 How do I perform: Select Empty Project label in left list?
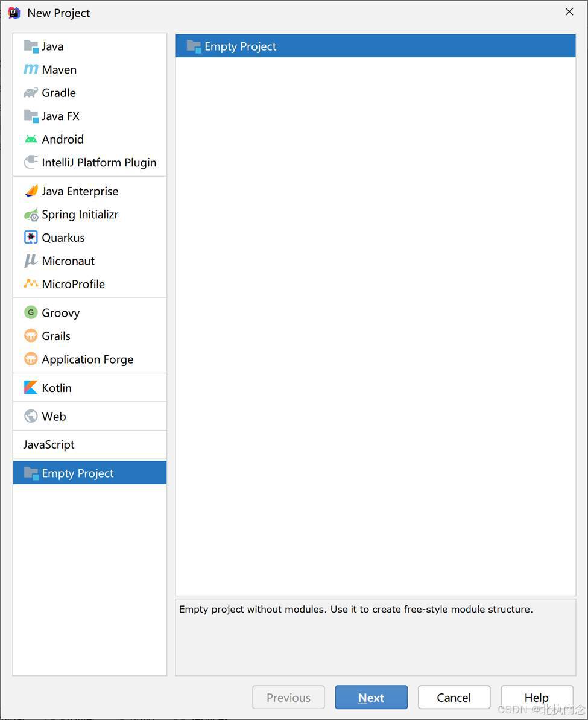tap(78, 473)
